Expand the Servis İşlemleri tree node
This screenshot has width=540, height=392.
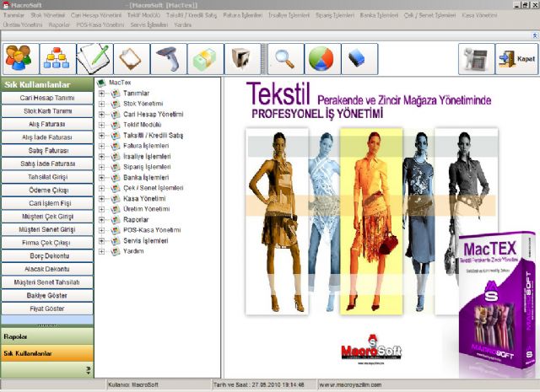pyautogui.click(x=101, y=241)
